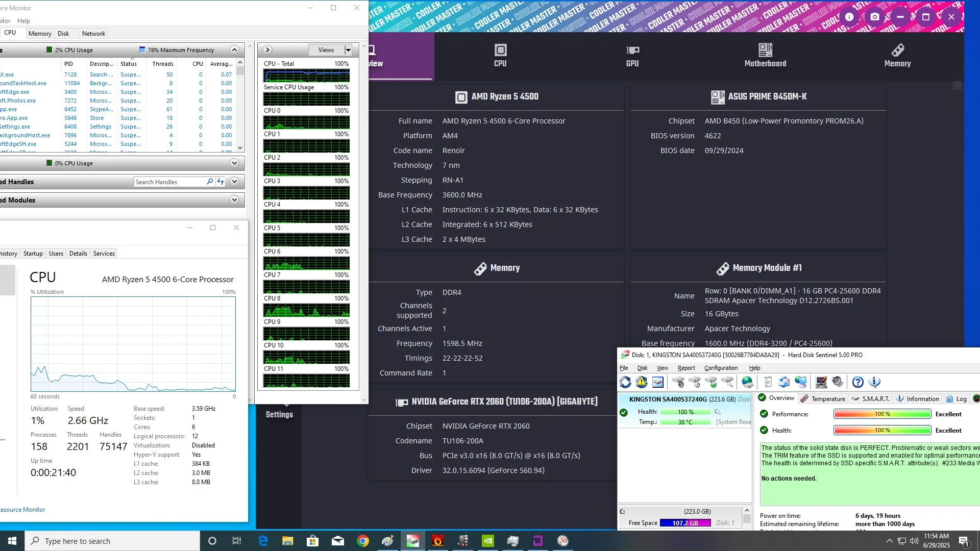Open the report document icon in Hard Disk Sentinel
The width and height of the screenshot is (980, 551).
[x=768, y=382]
